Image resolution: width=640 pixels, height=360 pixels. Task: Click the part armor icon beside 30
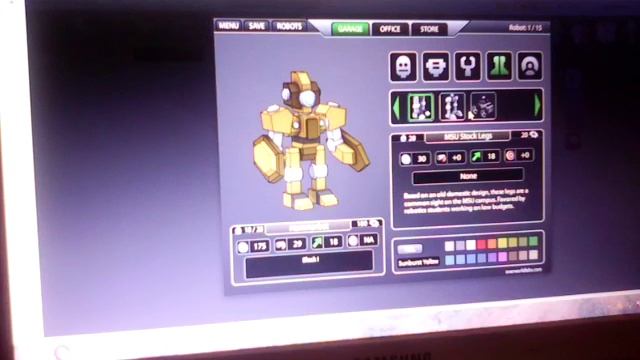pyautogui.click(x=406, y=159)
